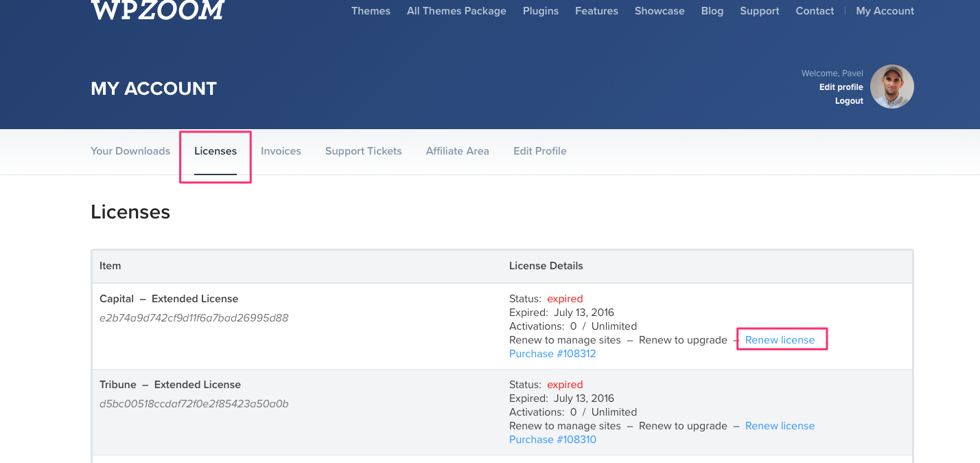The height and width of the screenshot is (463, 980).
Task: Switch to the Invoices tab
Action: [x=281, y=151]
